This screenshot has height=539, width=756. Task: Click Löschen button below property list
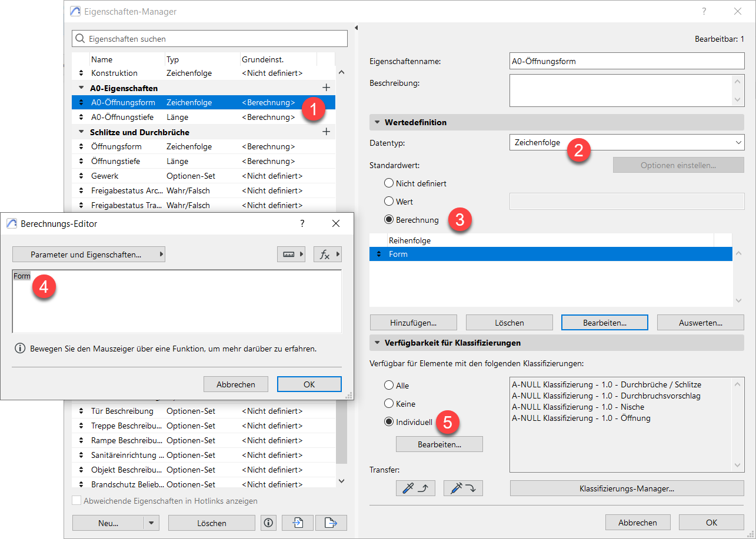click(x=212, y=523)
